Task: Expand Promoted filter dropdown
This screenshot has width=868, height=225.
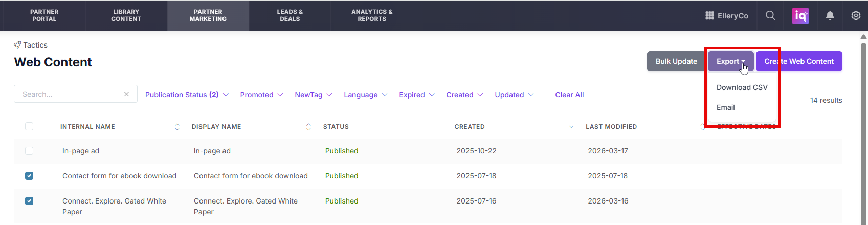Action: pyautogui.click(x=261, y=95)
